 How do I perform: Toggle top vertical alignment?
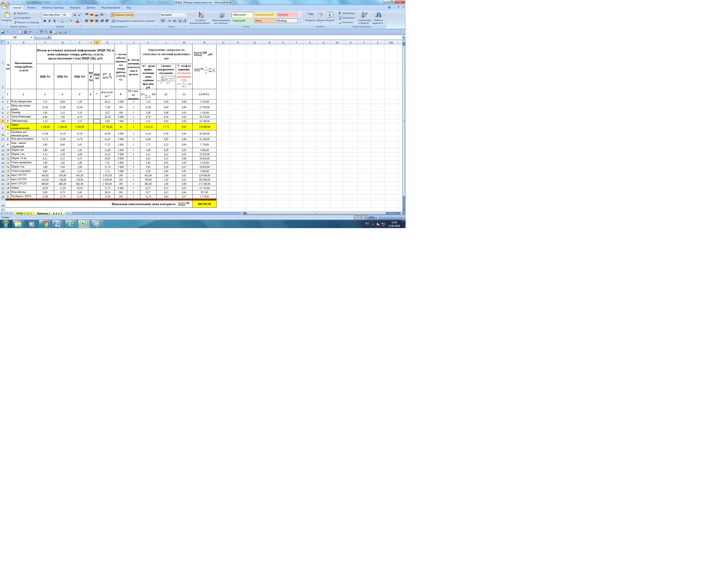[x=87, y=15]
